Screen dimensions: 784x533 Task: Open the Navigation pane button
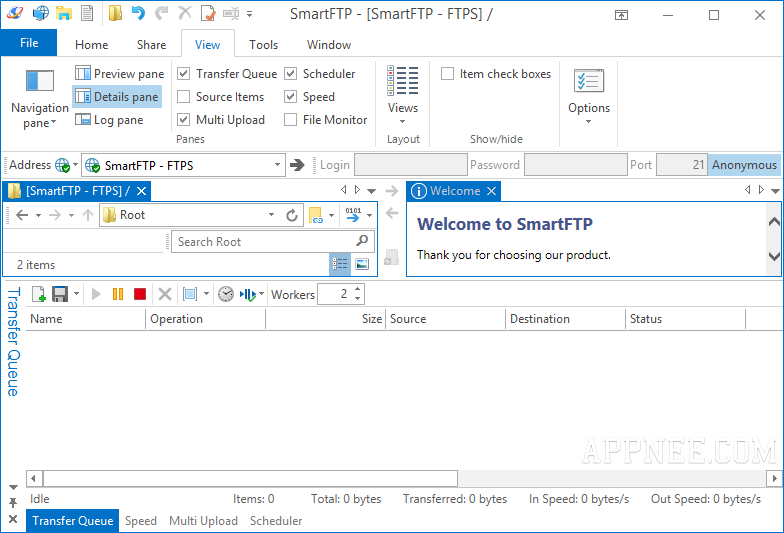40,99
